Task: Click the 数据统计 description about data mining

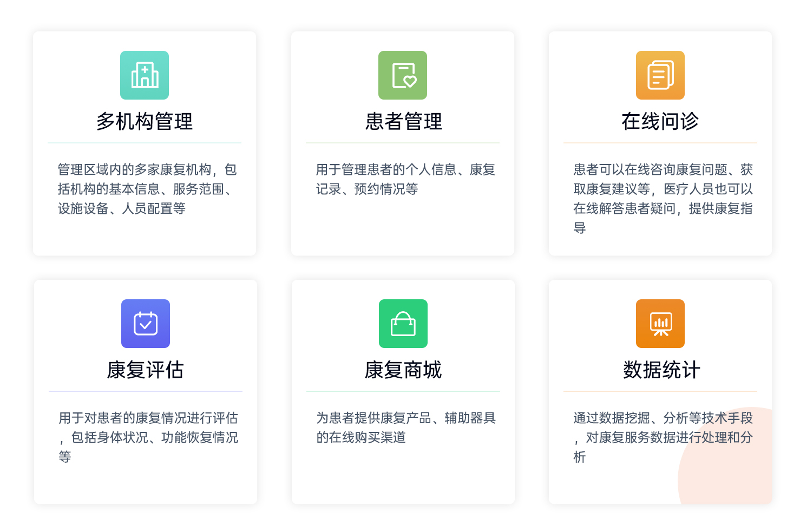Action: point(663,437)
